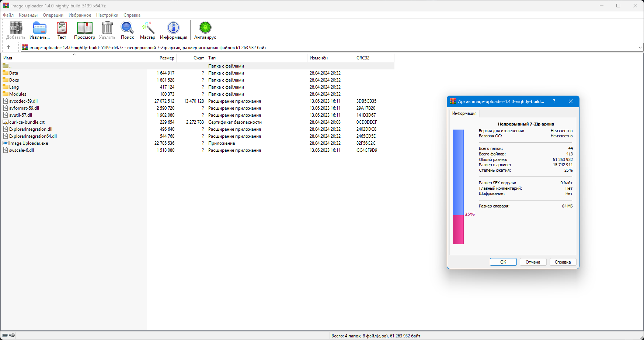
Task: Confirm the dialog with OK button
Action: click(503, 262)
